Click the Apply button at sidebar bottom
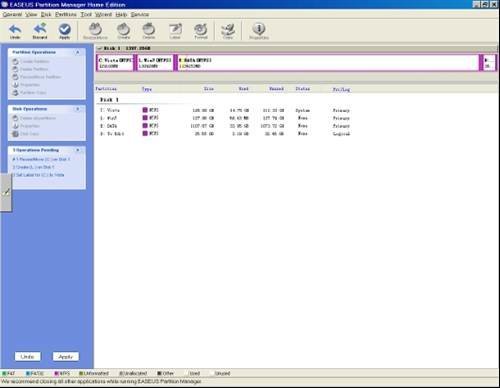 click(x=66, y=357)
